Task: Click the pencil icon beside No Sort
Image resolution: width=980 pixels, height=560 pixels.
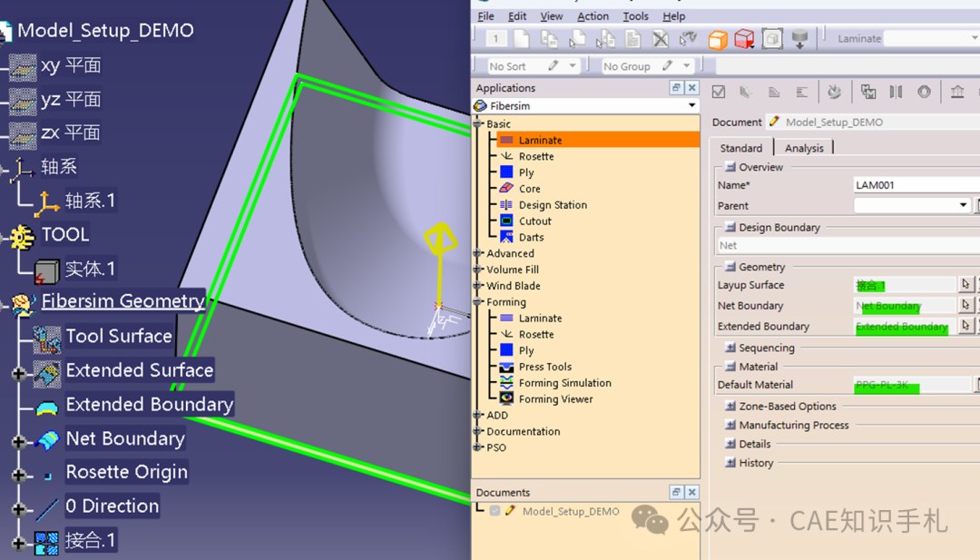Action: 554,65
